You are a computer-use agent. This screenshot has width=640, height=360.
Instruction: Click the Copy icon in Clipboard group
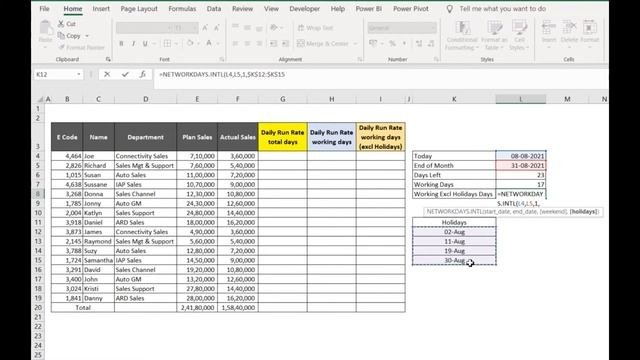61,36
